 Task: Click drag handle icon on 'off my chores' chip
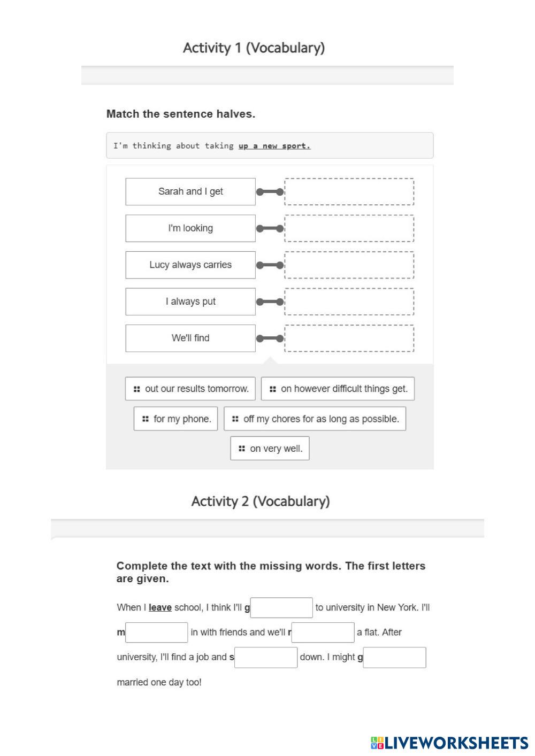pyautogui.click(x=235, y=419)
